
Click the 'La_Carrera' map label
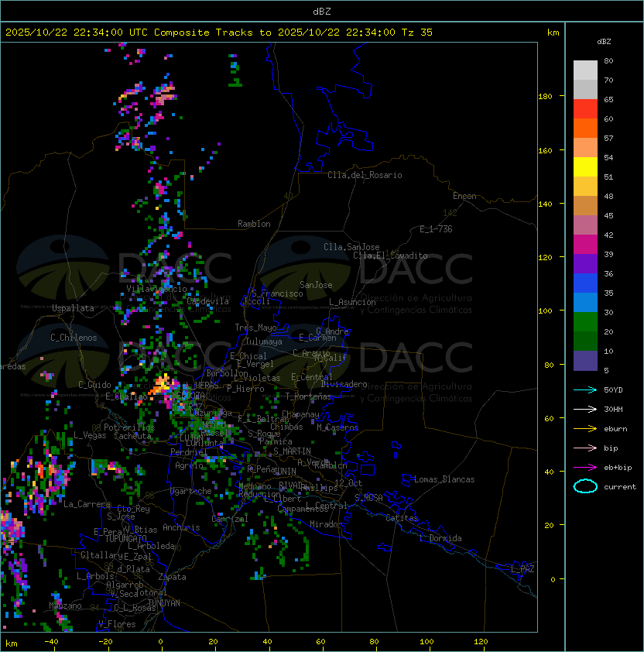coord(87,504)
